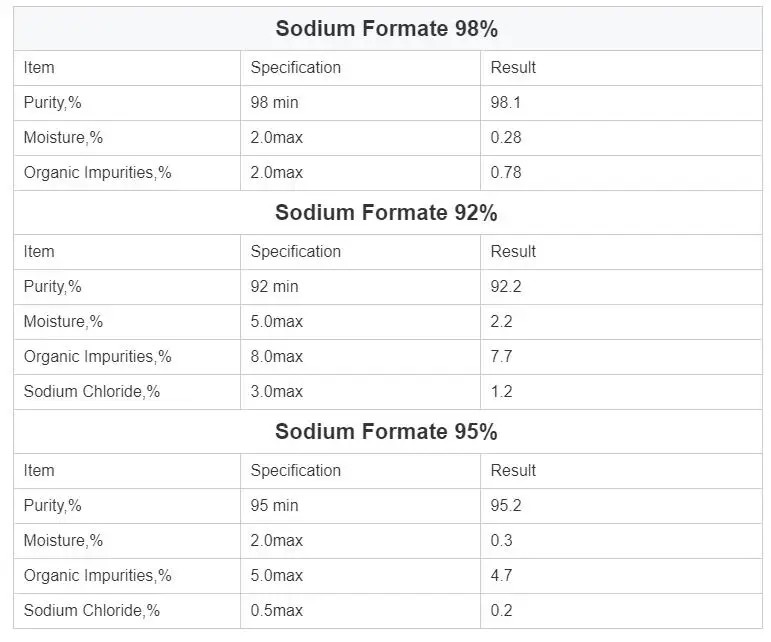
Task: Click the 0.78 organic impurities result
Action: (506, 173)
